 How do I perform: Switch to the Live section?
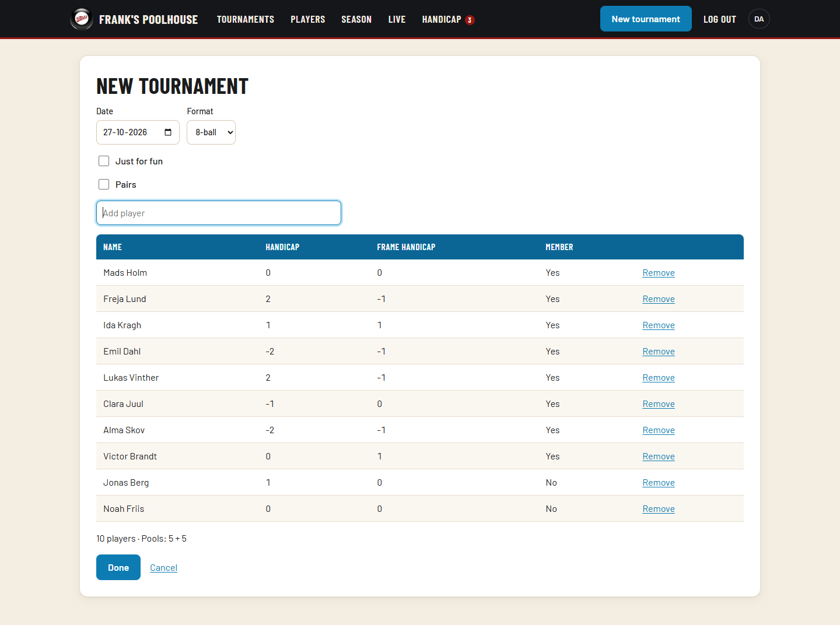click(x=397, y=19)
